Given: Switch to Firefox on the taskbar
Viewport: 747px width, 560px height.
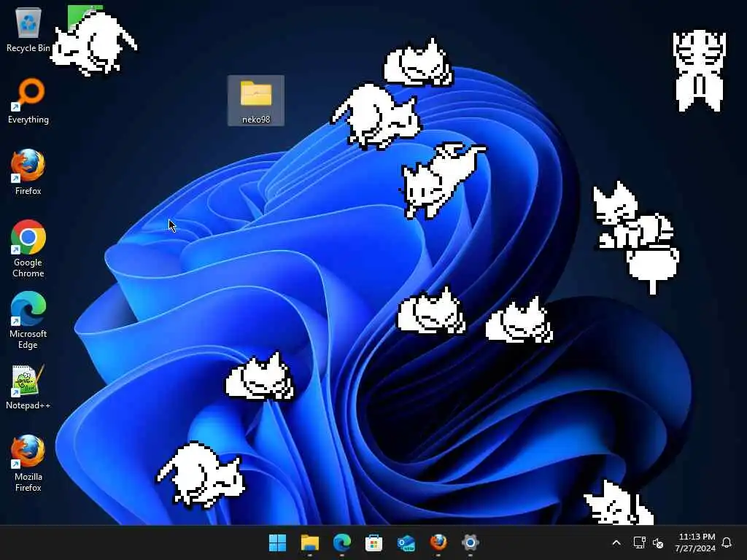Looking at the screenshot, I should click(x=438, y=542).
